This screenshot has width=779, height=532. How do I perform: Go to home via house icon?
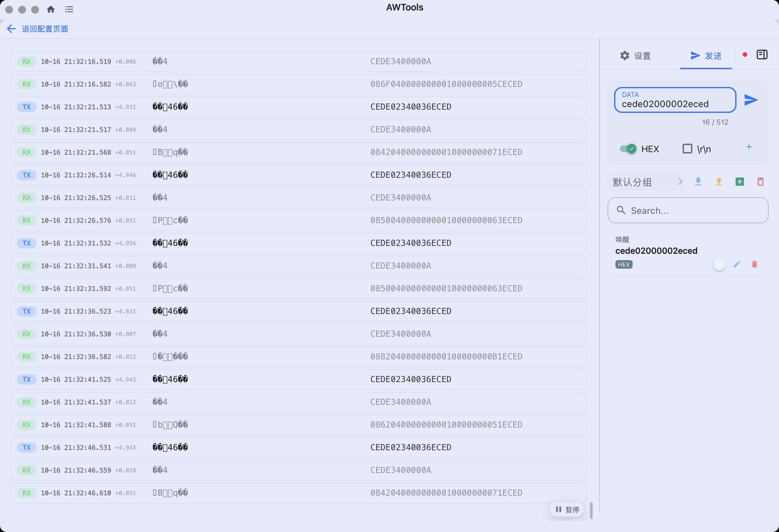coord(51,9)
